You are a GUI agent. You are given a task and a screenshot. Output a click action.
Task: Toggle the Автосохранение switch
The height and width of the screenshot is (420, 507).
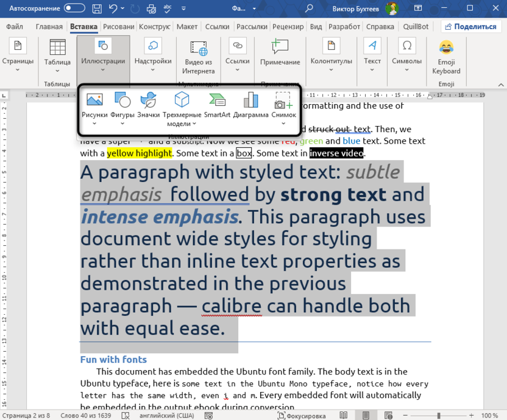click(x=74, y=9)
